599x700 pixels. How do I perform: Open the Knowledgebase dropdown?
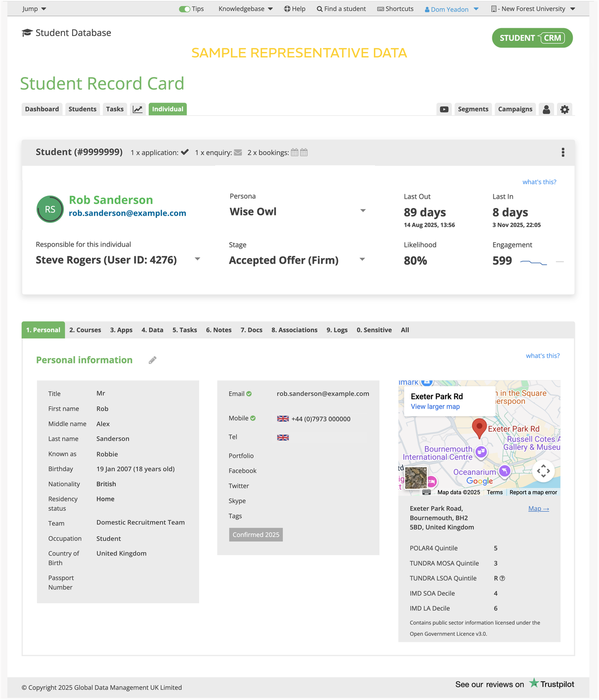pos(245,8)
